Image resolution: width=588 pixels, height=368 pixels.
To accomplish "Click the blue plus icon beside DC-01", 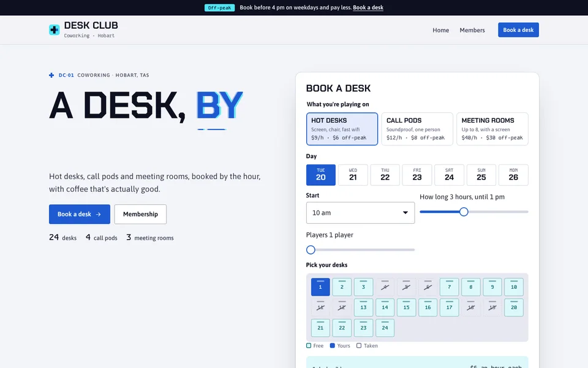I will click(x=51, y=75).
